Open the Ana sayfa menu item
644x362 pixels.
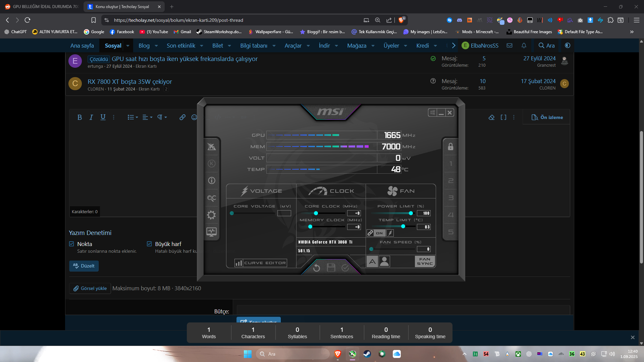click(x=82, y=46)
